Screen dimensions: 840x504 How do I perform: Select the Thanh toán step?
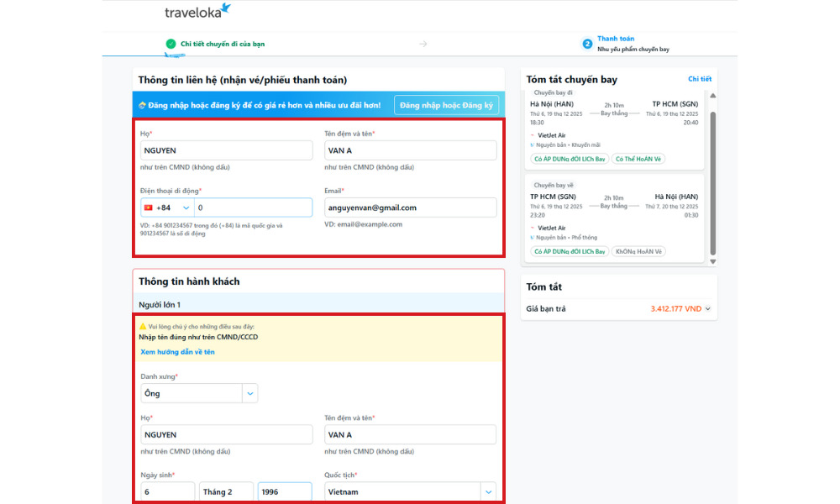(616, 39)
